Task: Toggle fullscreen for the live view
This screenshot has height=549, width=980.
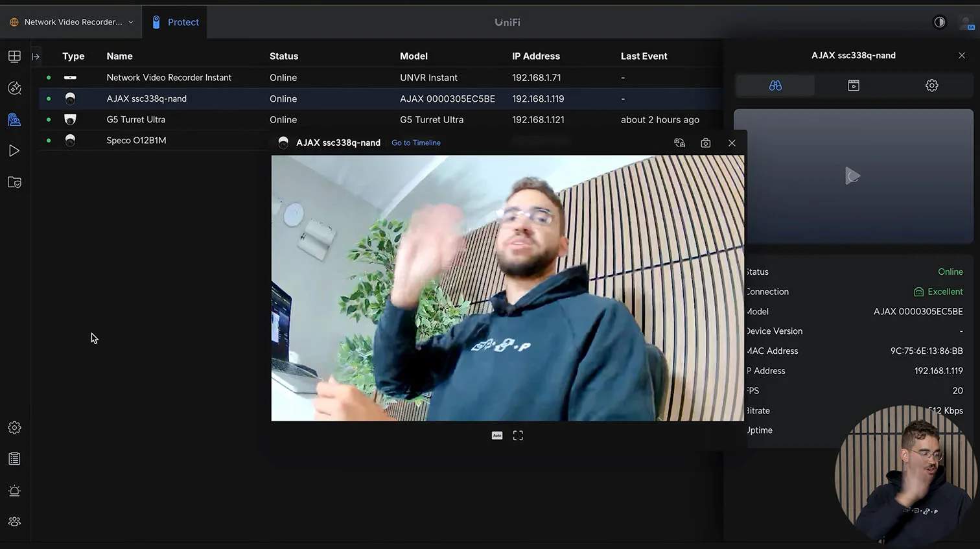Action: point(518,436)
